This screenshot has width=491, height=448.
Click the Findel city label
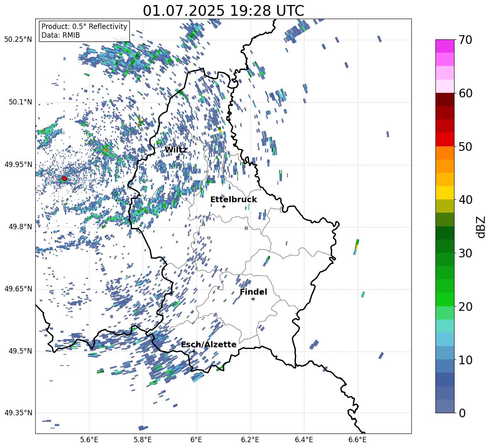tap(253, 292)
